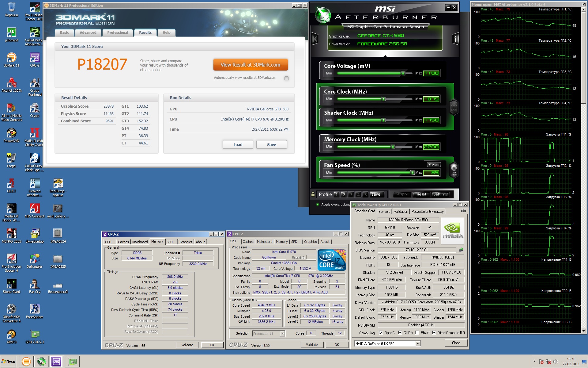The height and width of the screenshot is (368, 588).
Task: Open the RealTemp shortcut icon
Action: click(58, 187)
